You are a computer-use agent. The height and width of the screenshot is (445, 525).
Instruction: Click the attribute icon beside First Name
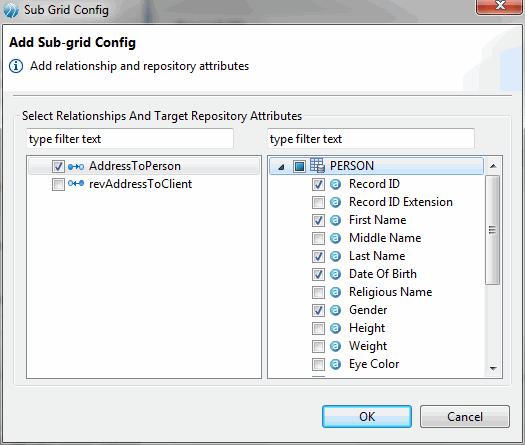click(x=335, y=220)
